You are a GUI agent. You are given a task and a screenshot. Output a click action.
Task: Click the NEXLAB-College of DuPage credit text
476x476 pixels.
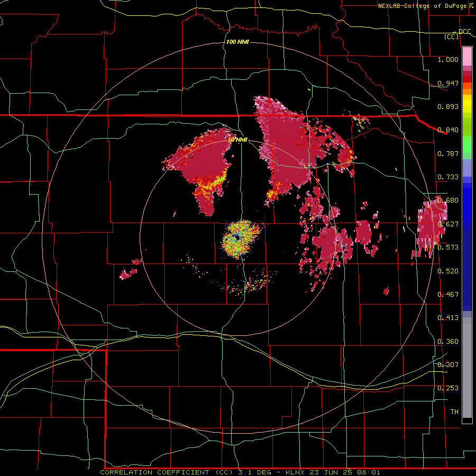(422, 6)
